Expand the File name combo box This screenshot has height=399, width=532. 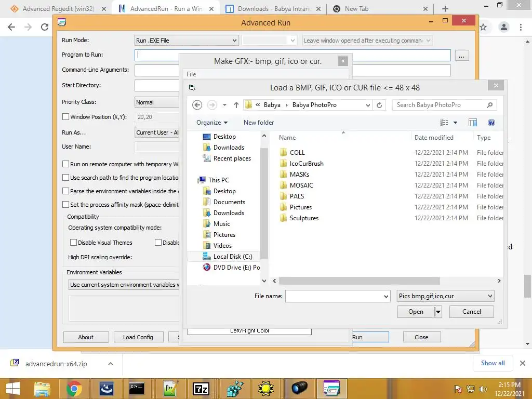pyautogui.click(x=386, y=296)
